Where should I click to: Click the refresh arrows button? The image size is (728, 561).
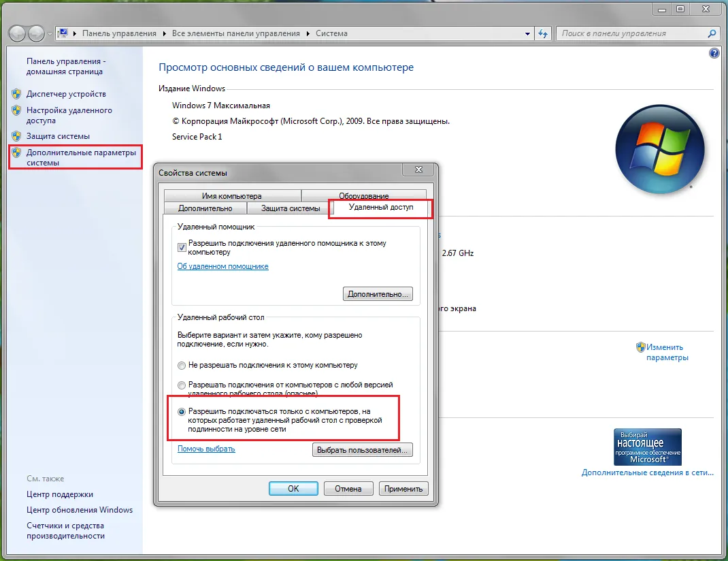[543, 33]
